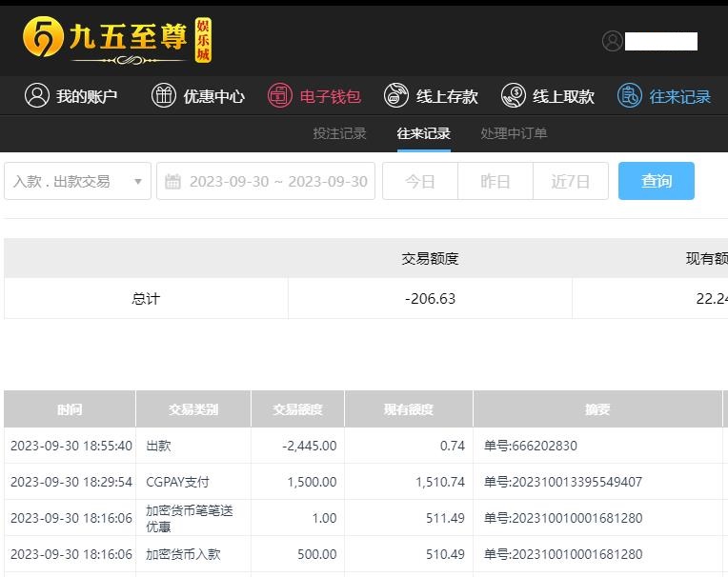728x577 pixels.
Task: Click the blue 查询 button
Action: tap(656, 181)
